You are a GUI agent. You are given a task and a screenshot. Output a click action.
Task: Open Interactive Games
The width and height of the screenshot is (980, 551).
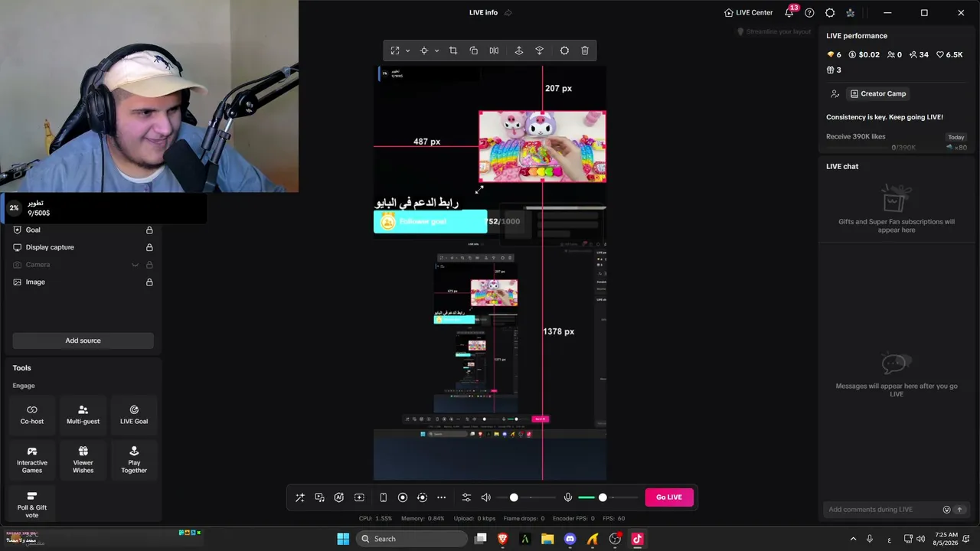(x=32, y=460)
